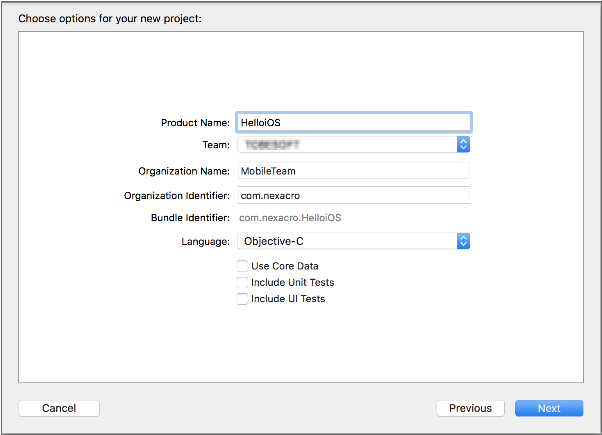Click the "Product Name:" label
Screen dimensions: 602x435
tap(195, 123)
